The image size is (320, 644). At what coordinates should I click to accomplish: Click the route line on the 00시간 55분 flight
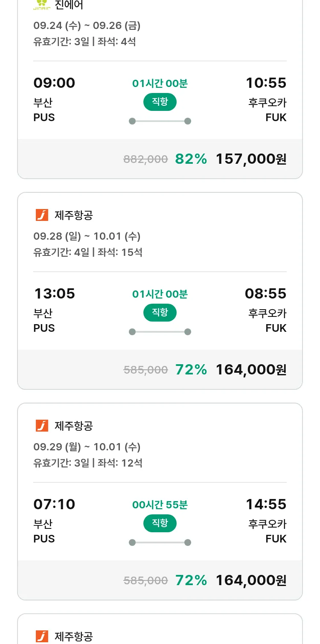[160, 542]
